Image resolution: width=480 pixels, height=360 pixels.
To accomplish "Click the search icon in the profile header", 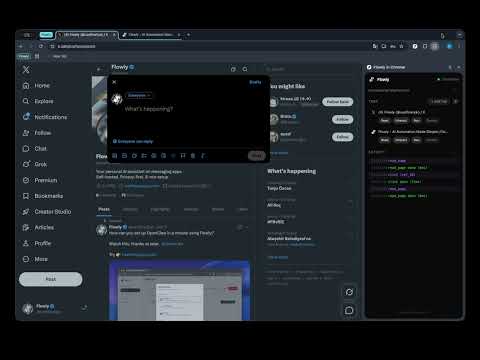I will (x=245, y=69).
